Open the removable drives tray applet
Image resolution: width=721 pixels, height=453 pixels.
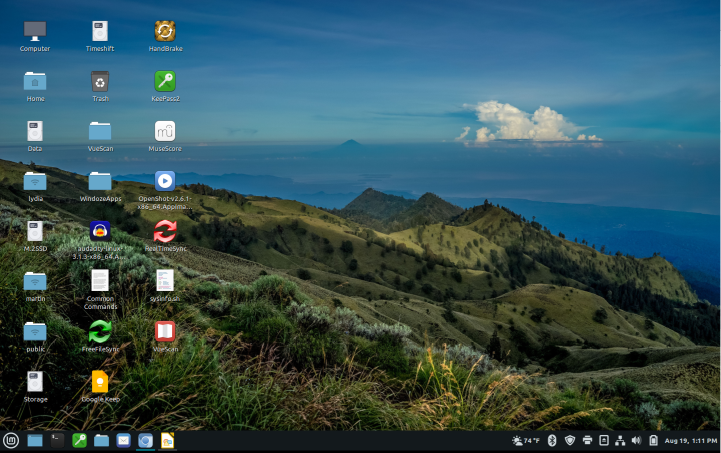(604, 441)
